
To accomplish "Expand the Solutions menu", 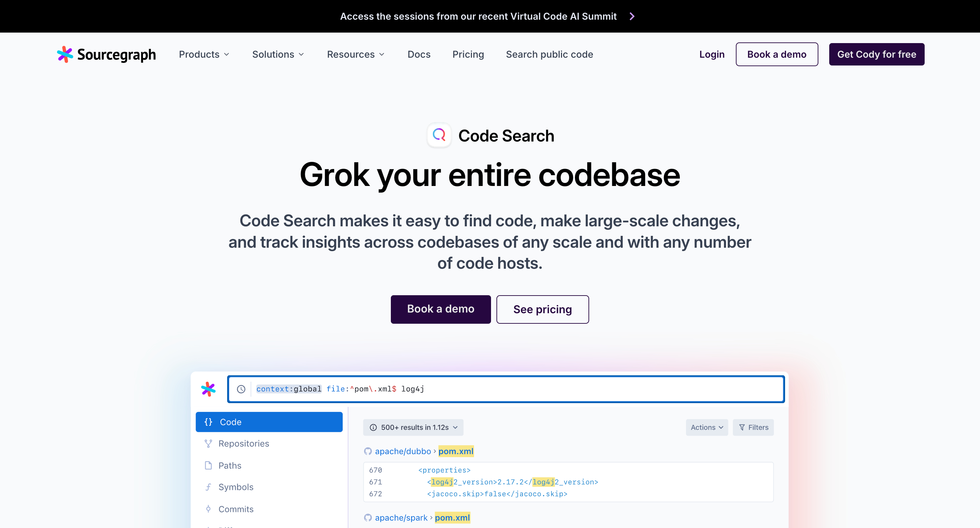I will click(278, 54).
